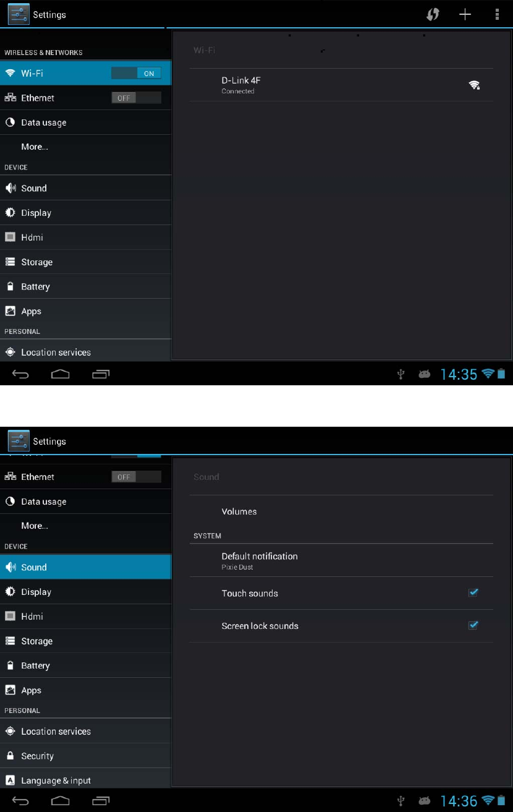This screenshot has height=812, width=513.
Task: Click the Settings app icon on the Wi-Fi screen
Action: click(x=19, y=14)
